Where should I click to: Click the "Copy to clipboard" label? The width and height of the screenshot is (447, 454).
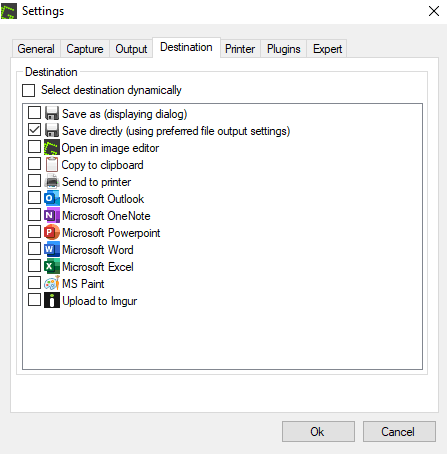click(x=103, y=165)
